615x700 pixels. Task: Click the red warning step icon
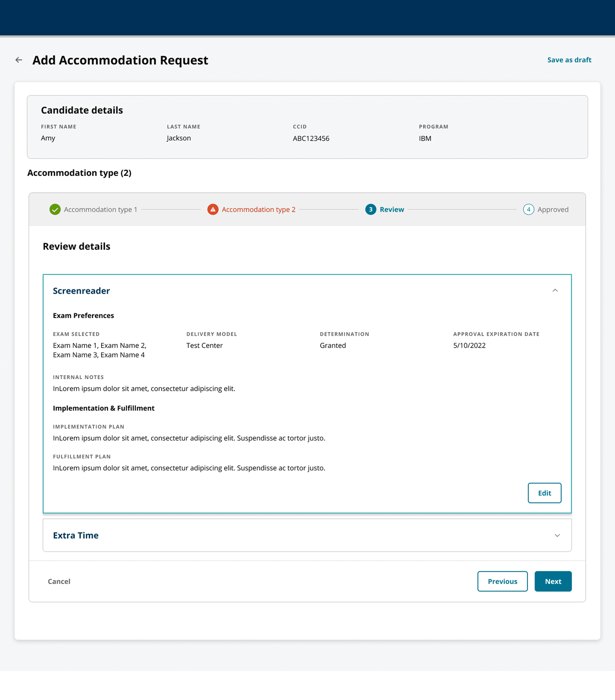213,209
